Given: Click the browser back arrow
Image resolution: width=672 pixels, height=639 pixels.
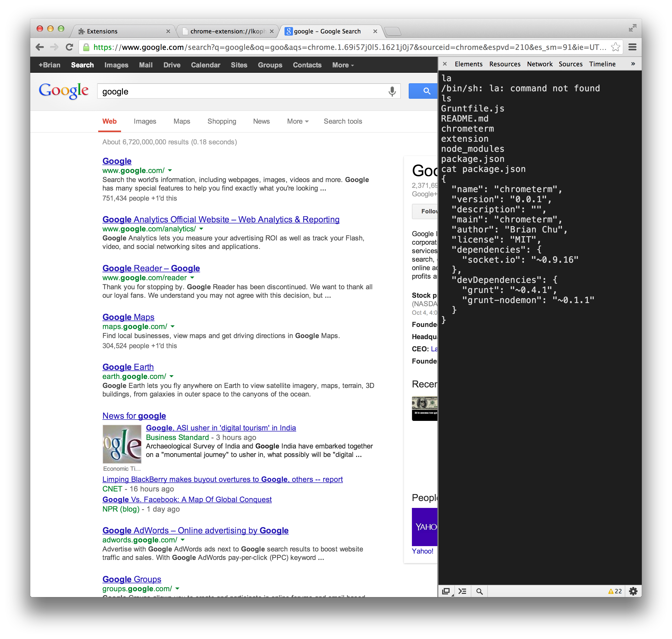Looking at the screenshot, I should click(x=40, y=47).
